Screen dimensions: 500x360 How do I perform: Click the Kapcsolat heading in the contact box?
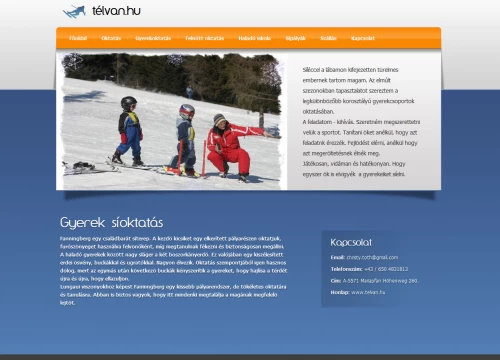pos(351,242)
